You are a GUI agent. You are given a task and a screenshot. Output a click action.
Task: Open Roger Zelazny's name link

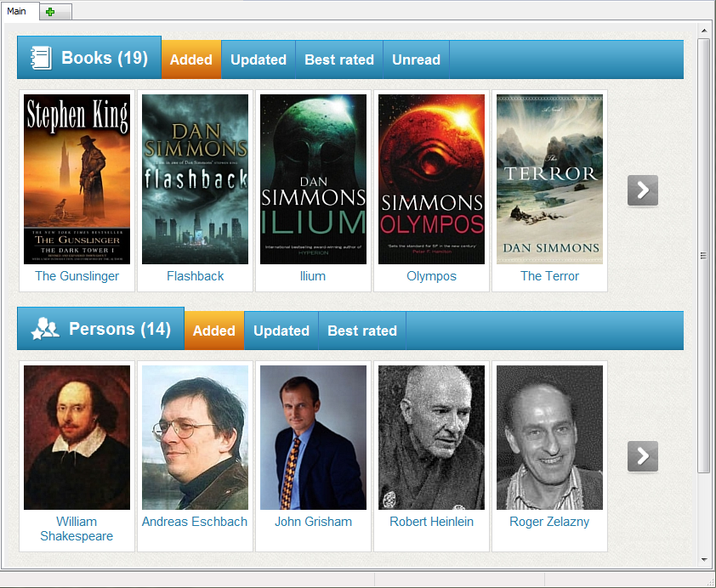tap(549, 522)
